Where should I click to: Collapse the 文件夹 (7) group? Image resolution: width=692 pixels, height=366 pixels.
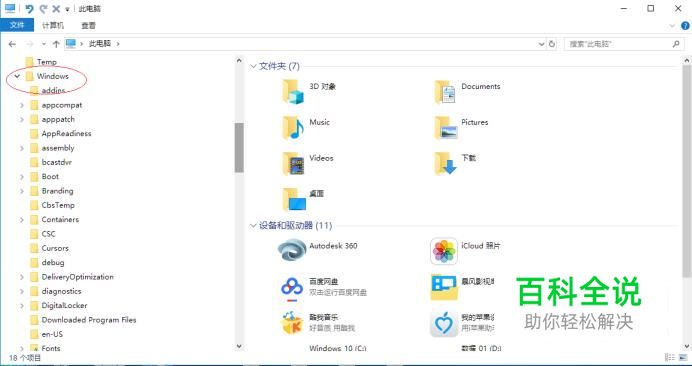pyautogui.click(x=253, y=66)
